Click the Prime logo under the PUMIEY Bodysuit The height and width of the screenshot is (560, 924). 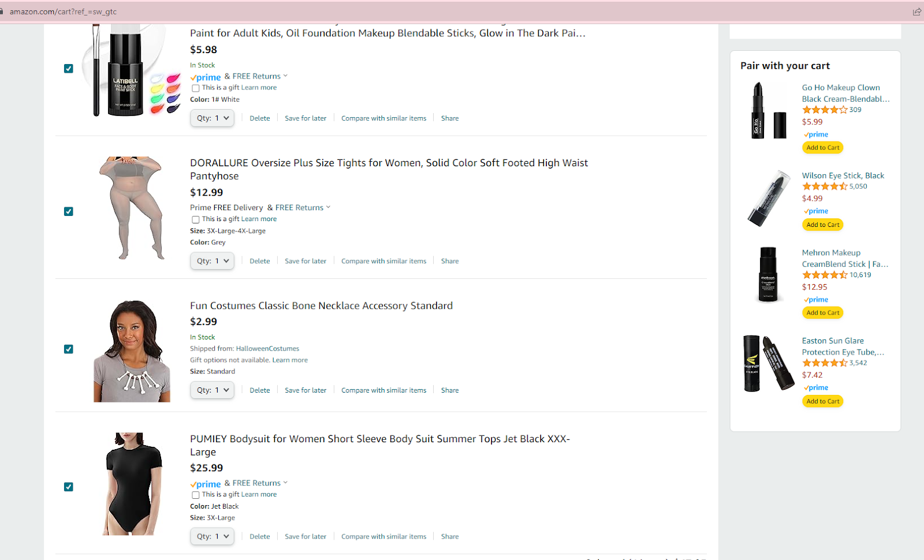pyautogui.click(x=206, y=484)
